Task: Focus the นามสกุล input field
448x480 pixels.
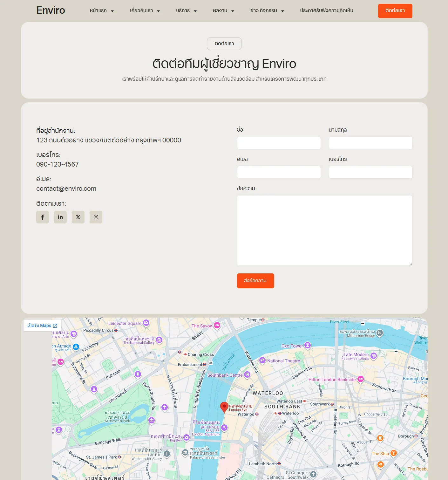Action: click(x=370, y=143)
